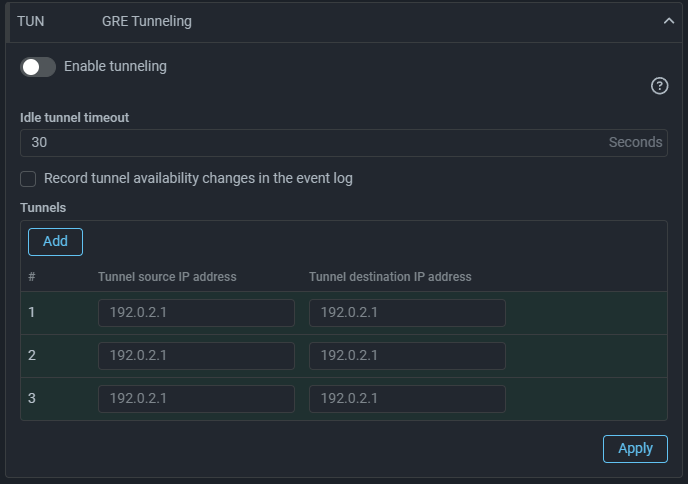Select tunnel 2 destination IP address field
Viewport: 688px width, 484px height.
pos(407,356)
